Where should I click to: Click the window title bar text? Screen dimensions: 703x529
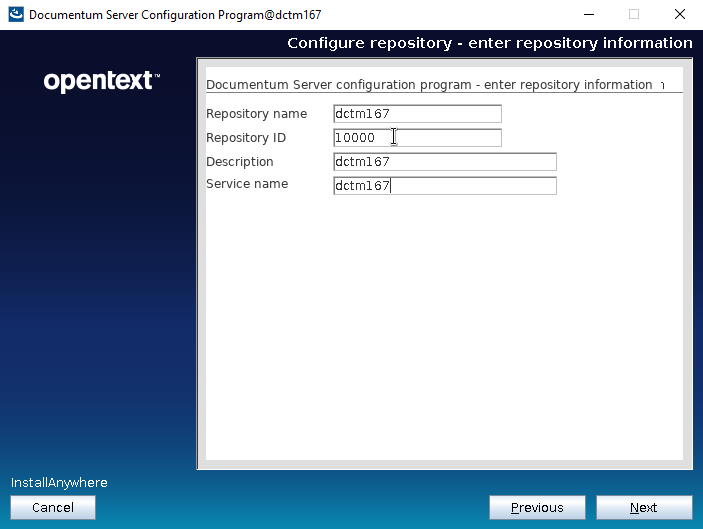175,15
